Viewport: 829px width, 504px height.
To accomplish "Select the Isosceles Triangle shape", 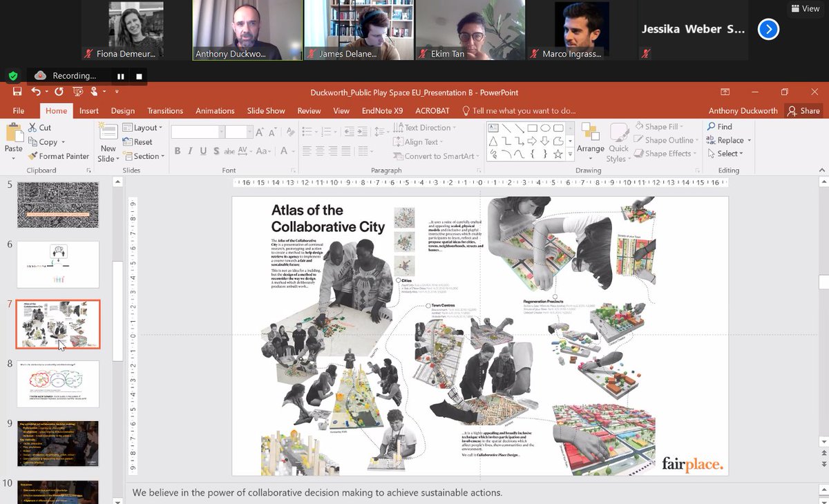I will click(493, 141).
